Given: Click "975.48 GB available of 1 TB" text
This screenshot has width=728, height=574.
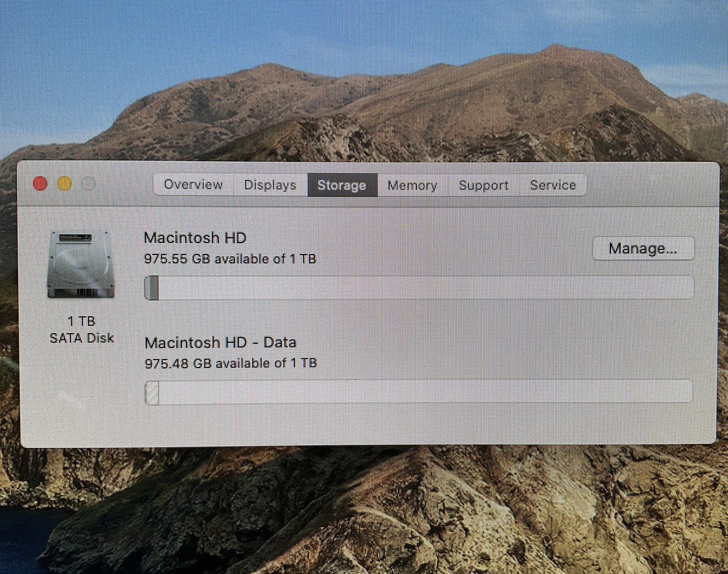Looking at the screenshot, I should tap(231, 363).
